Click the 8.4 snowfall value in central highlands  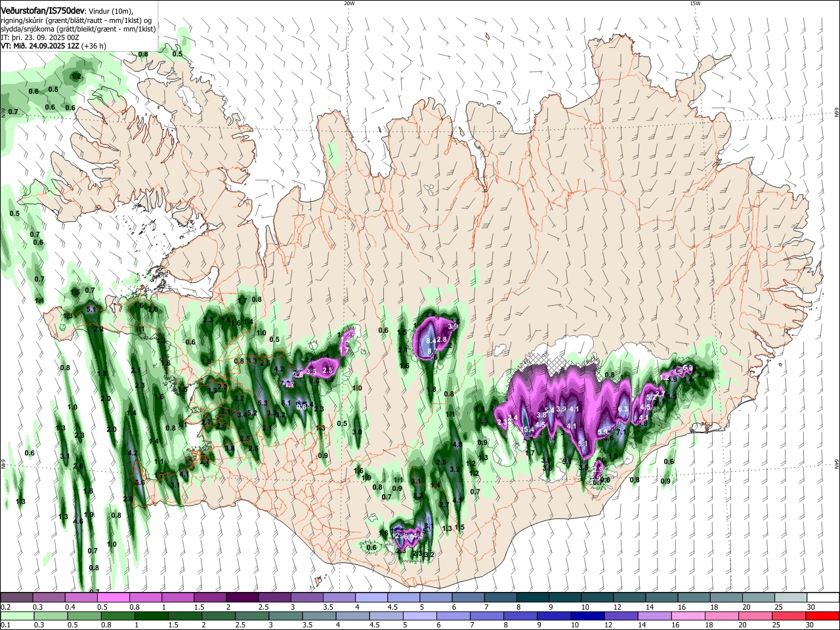coord(432,341)
